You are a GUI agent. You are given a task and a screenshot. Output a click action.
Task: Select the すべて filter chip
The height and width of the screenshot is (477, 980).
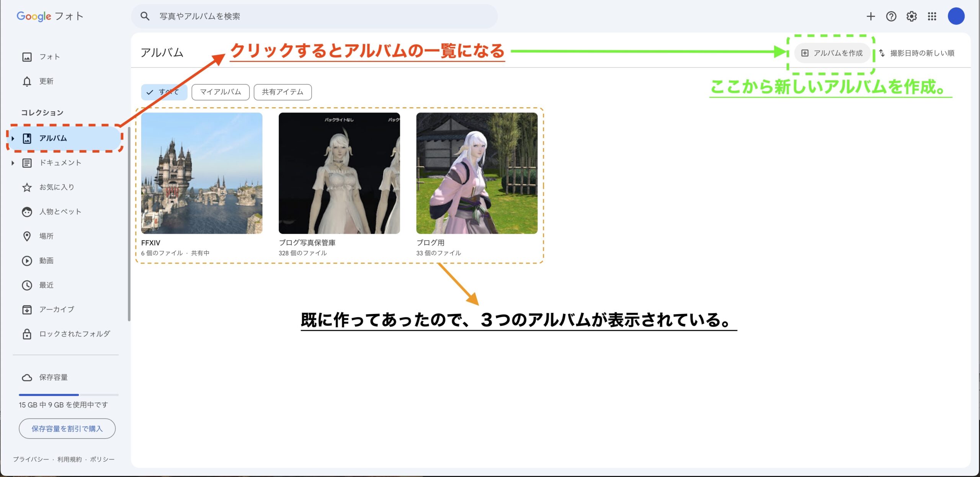point(164,92)
